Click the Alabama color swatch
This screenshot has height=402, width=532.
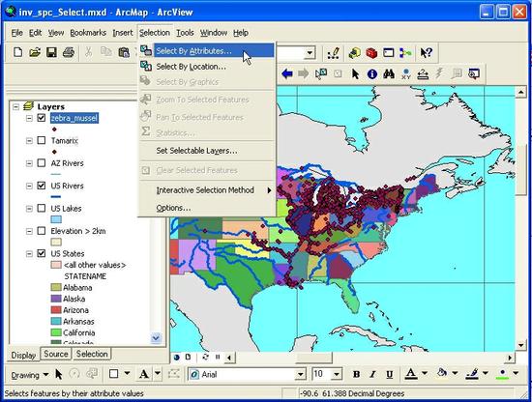56,287
